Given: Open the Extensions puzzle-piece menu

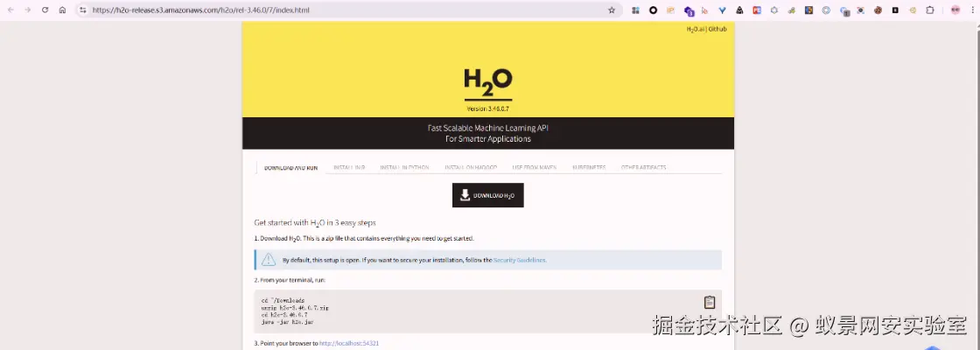Looking at the screenshot, I should point(930,10).
